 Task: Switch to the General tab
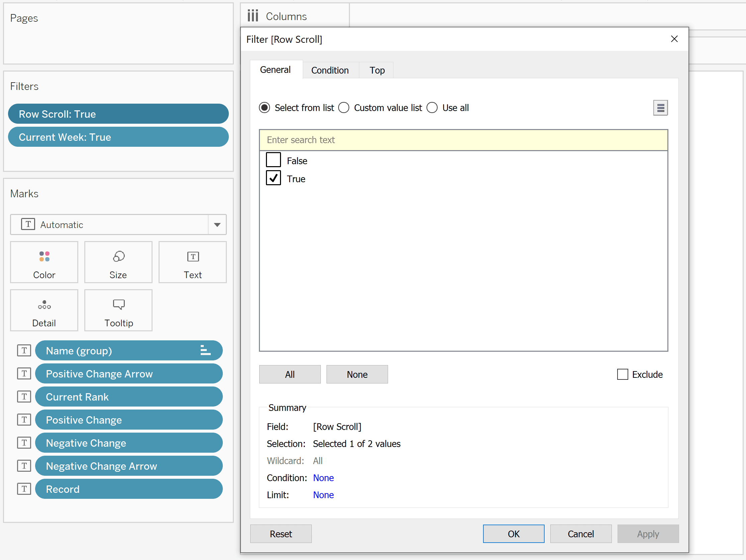276,70
